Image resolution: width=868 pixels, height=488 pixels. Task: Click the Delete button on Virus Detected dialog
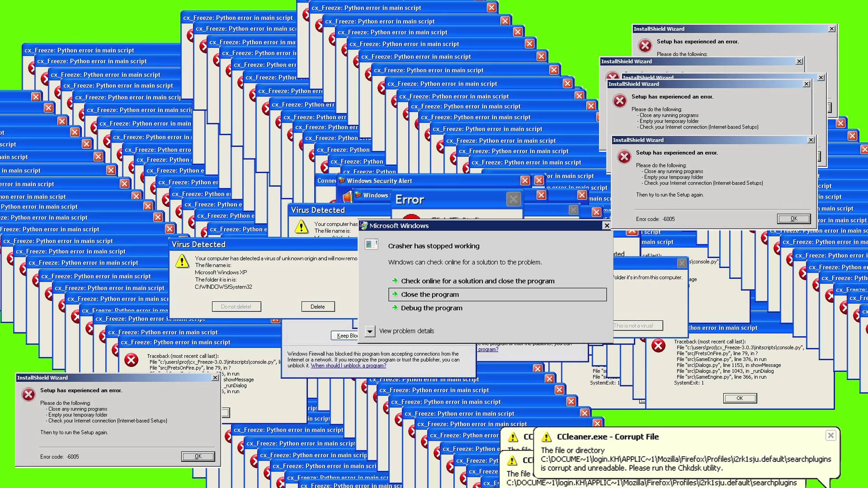[x=318, y=306]
